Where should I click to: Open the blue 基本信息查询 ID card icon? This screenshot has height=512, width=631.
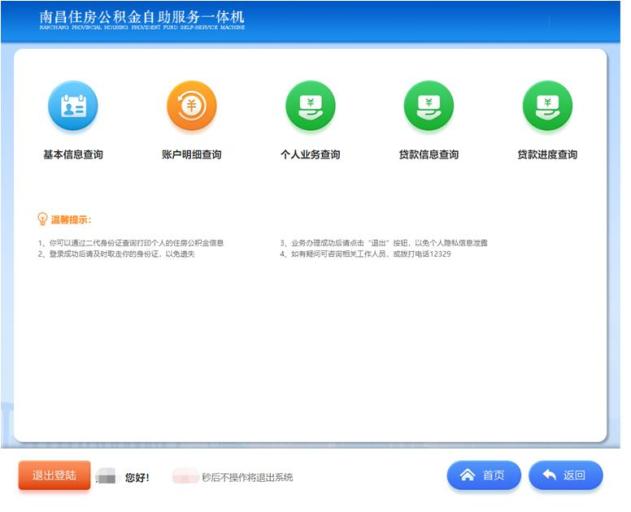click(x=73, y=106)
